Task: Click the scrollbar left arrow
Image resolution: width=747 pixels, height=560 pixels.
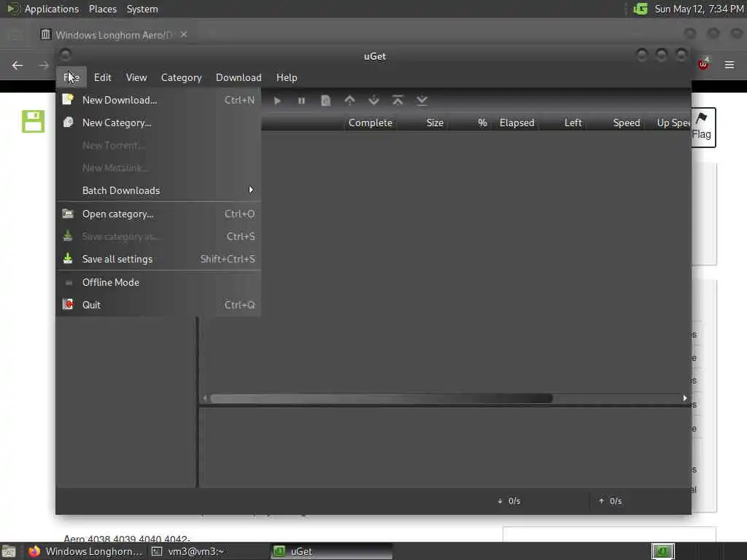Action: click(x=205, y=398)
